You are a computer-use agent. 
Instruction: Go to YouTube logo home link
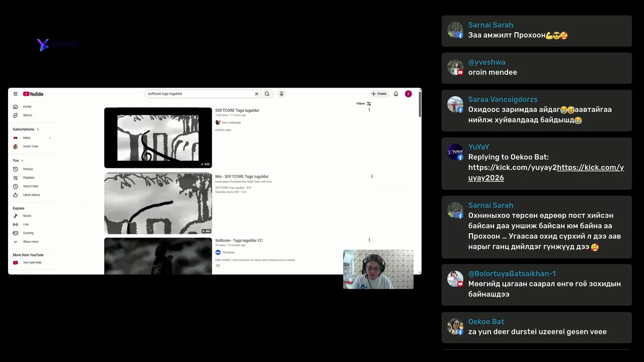coord(33,94)
